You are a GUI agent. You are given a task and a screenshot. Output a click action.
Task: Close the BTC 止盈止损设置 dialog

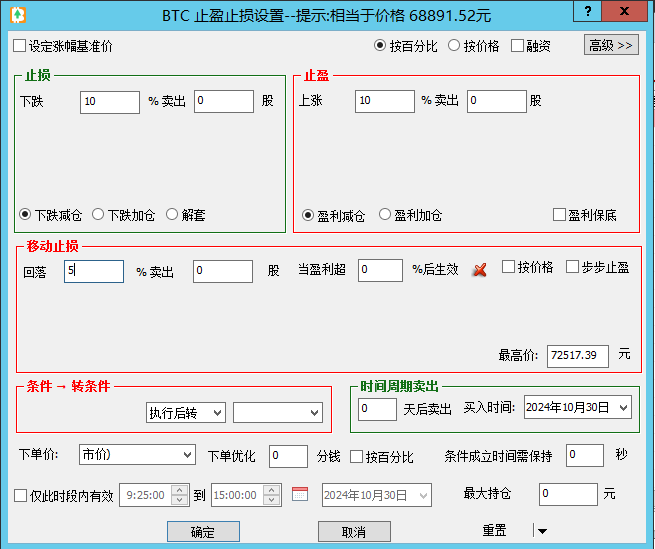pos(625,11)
